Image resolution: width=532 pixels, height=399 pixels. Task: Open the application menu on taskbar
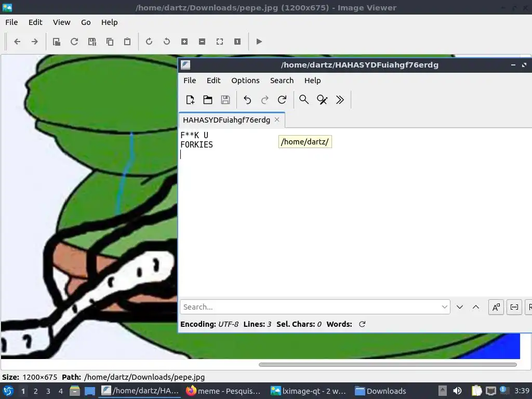8,391
